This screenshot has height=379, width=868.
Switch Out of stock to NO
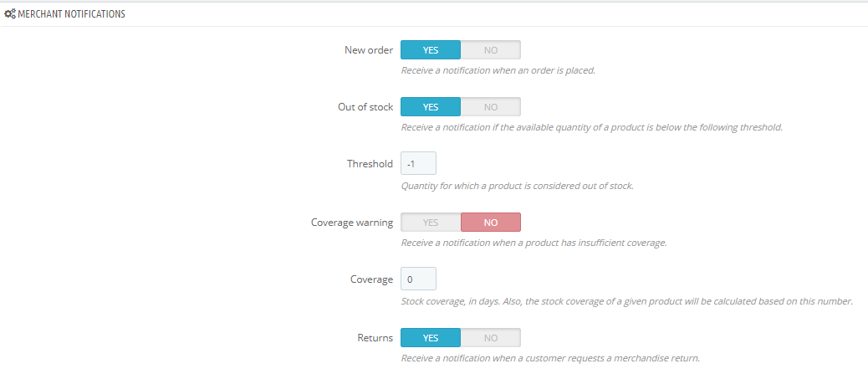491,107
